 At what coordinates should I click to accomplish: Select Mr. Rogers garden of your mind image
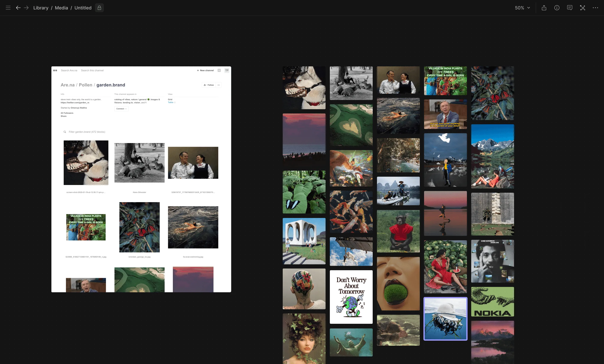[x=446, y=114]
